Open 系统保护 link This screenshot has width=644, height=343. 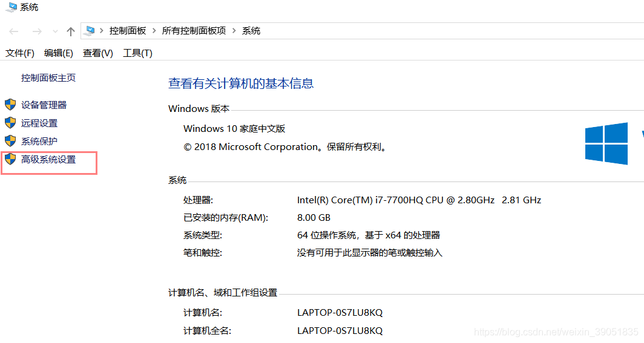pos(39,141)
